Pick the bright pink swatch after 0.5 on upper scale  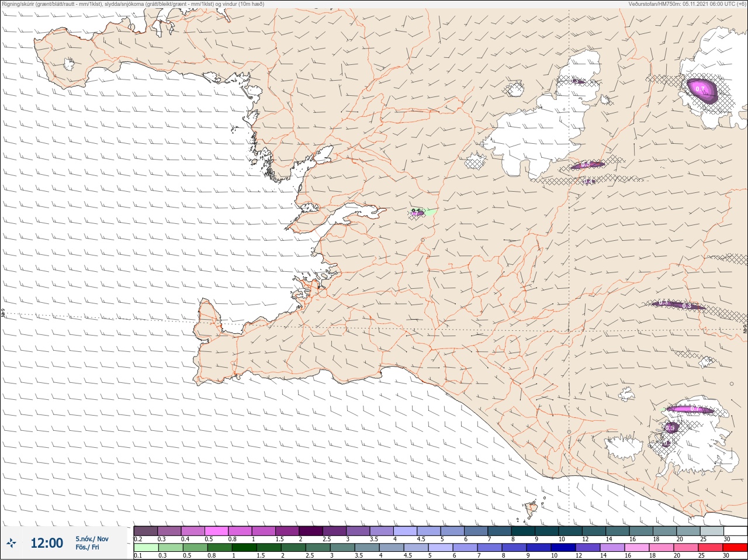click(217, 531)
